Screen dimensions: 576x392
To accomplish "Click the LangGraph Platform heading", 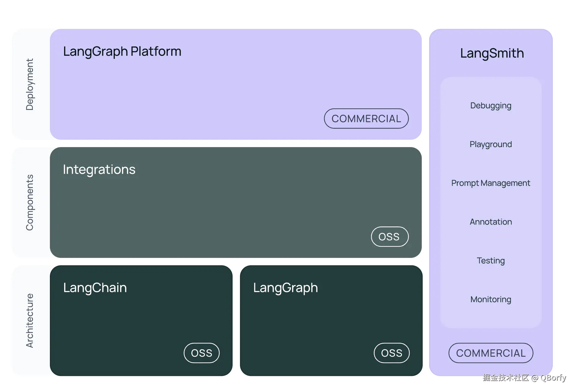I will (x=122, y=52).
